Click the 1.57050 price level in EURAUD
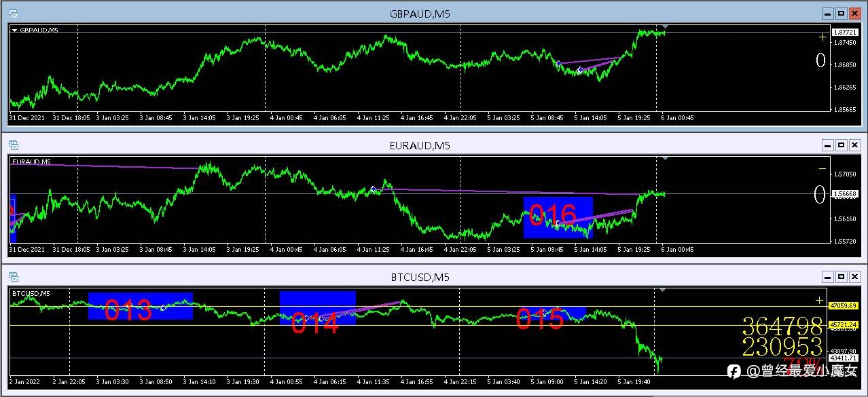The image size is (868, 397). click(x=846, y=174)
